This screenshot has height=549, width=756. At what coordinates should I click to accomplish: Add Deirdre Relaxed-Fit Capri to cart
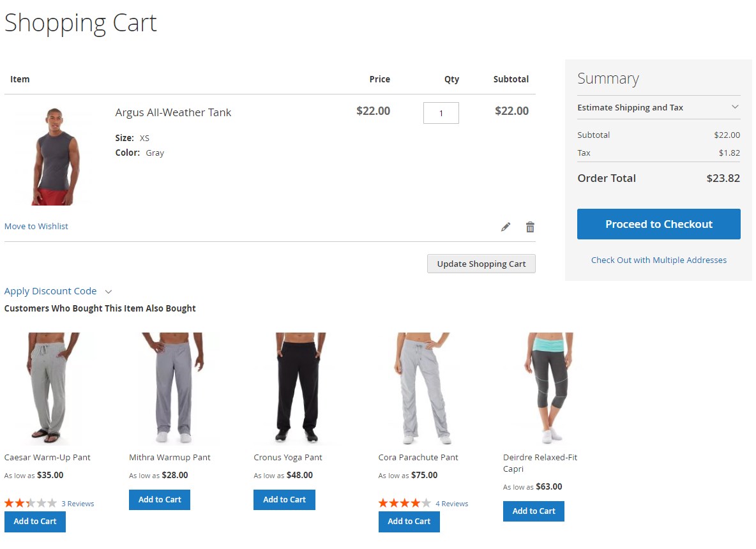534,511
